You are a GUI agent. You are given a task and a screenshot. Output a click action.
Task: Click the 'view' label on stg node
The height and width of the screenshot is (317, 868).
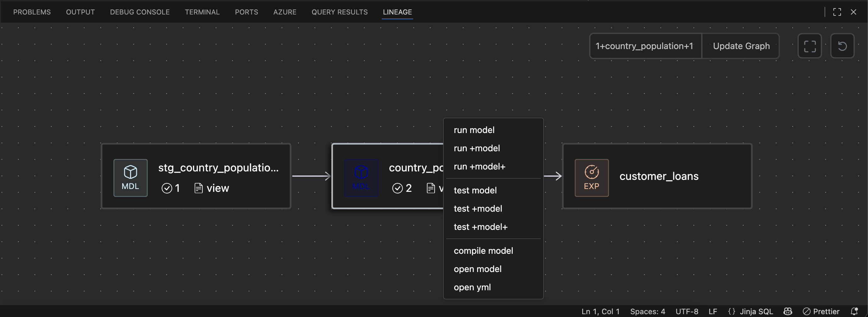218,188
